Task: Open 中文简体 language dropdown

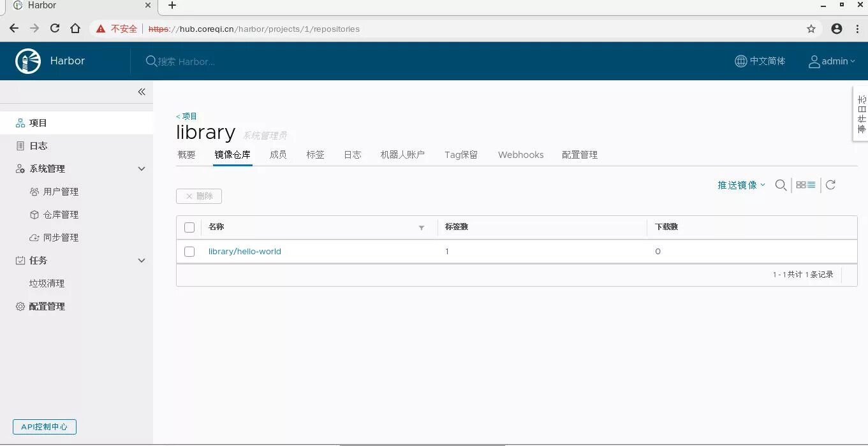Action: coord(760,61)
